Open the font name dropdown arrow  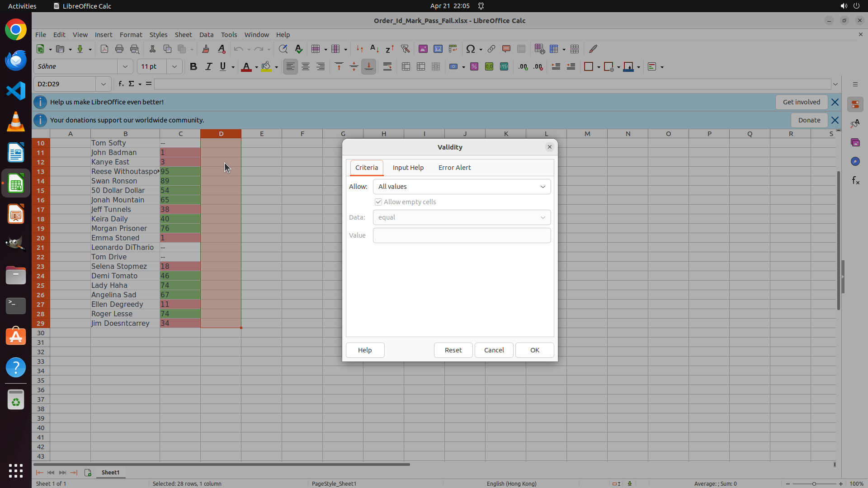tap(125, 67)
